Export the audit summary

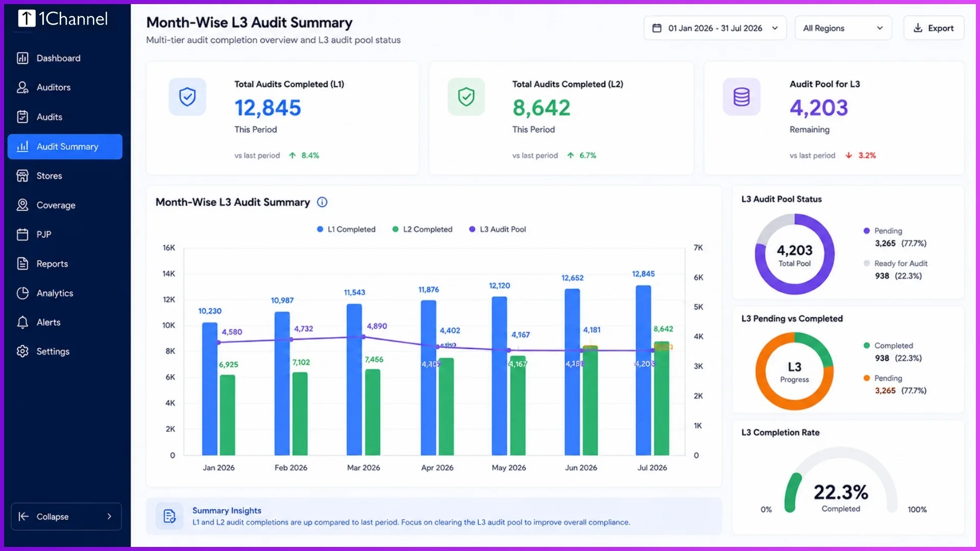click(x=934, y=28)
